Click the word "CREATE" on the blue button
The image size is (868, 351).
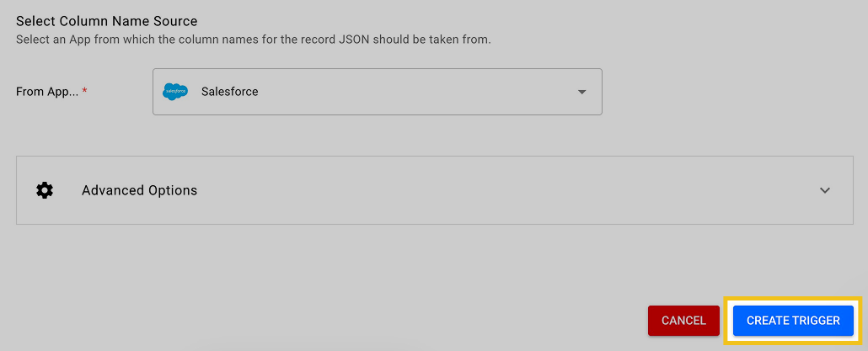(x=768, y=321)
